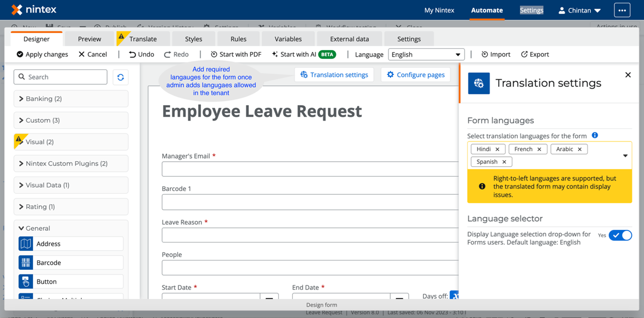Image resolution: width=644 pixels, height=318 pixels.
Task: Click the Configure pages button
Action: (416, 75)
